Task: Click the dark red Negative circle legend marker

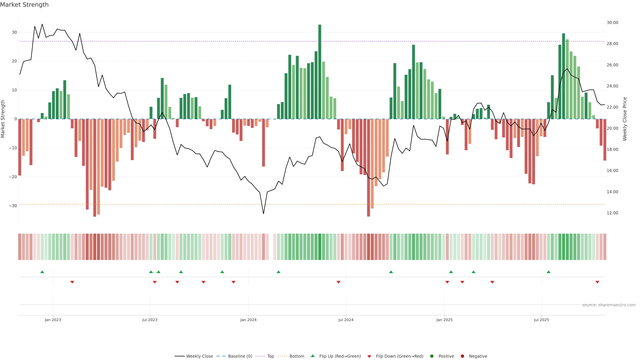Action: tap(462, 356)
